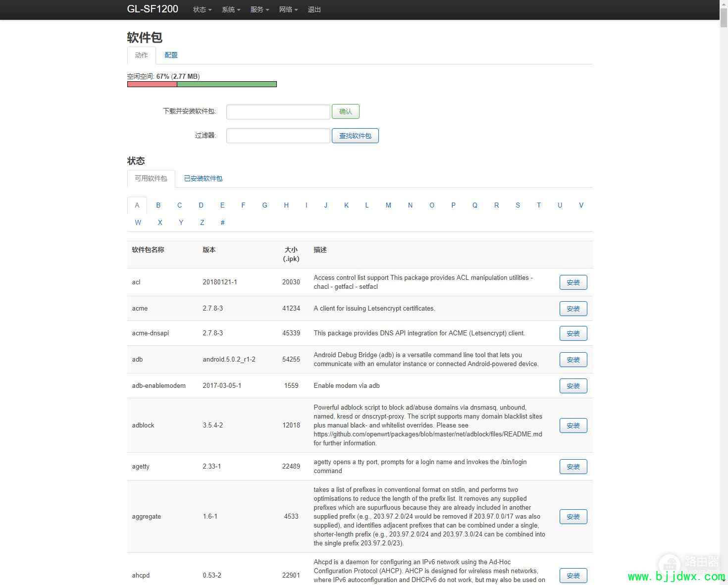Image resolution: width=728 pixels, height=585 pixels.
Task: Open the 服务 dropdown menu
Action: [260, 9]
